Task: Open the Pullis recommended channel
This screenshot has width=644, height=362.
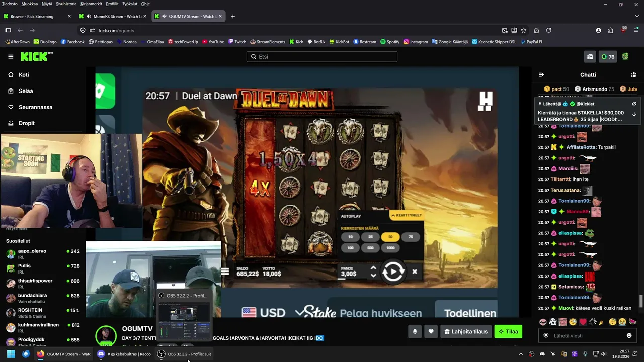Action: point(43,268)
